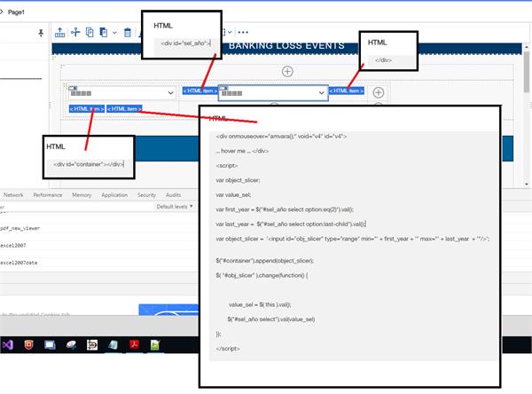Open the blue monitor app in taskbar
Image resolution: width=532 pixels, height=394 pixels.
[x=50, y=345]
